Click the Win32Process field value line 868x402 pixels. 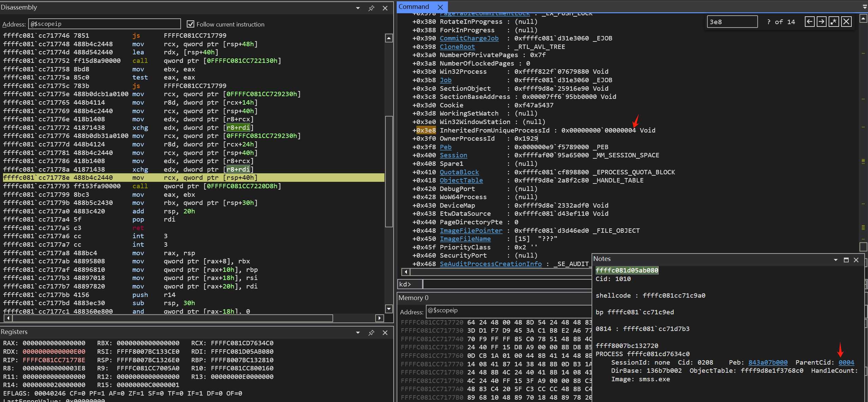561,71
